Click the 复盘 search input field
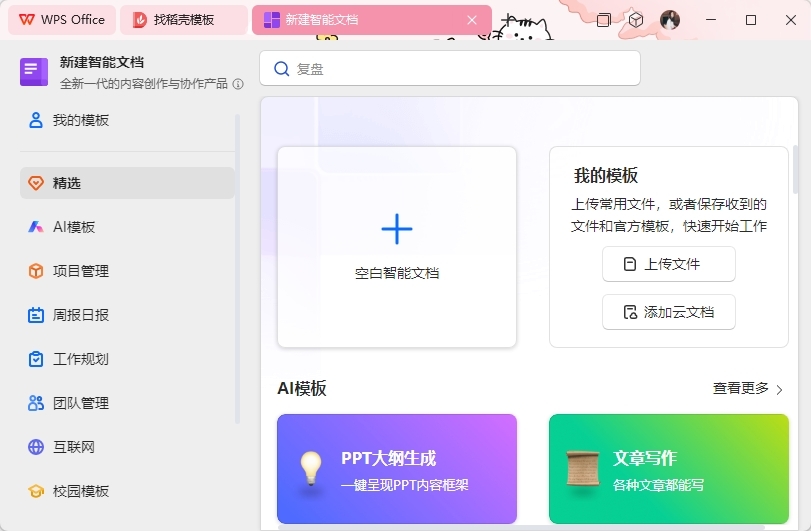This screenshot has width=811, height=531. pyautogui.click(x=450, y=68)
